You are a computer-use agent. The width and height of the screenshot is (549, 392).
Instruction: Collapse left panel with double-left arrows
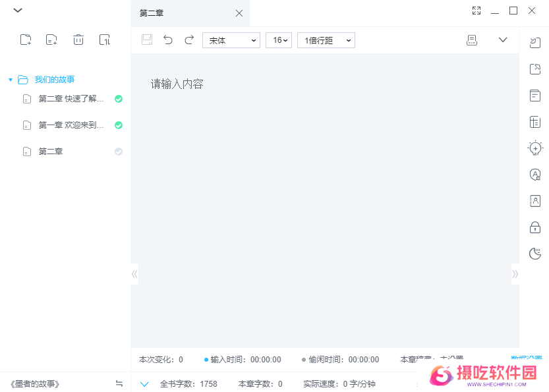134,274
